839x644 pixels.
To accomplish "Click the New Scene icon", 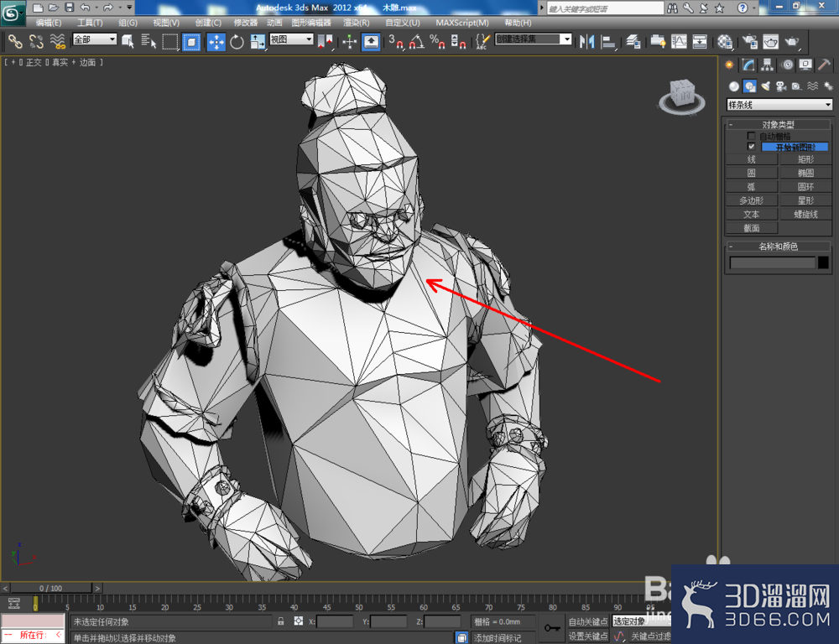I will pos(38,8).
